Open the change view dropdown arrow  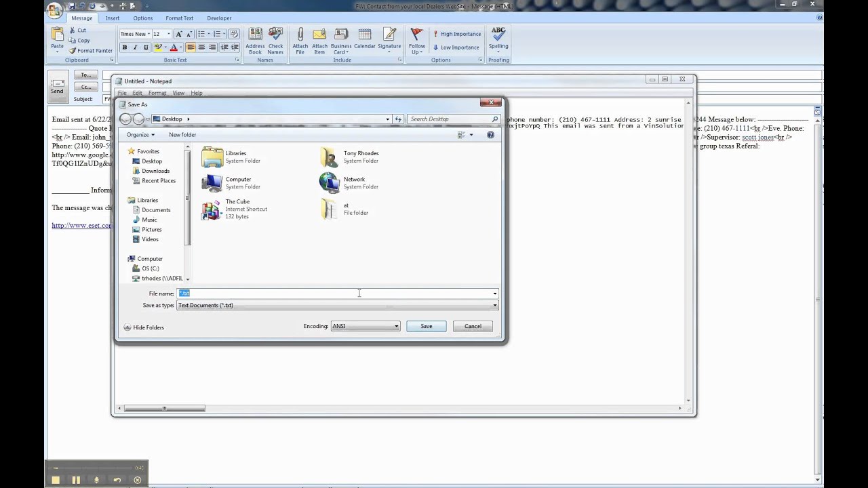coord(471,135)
